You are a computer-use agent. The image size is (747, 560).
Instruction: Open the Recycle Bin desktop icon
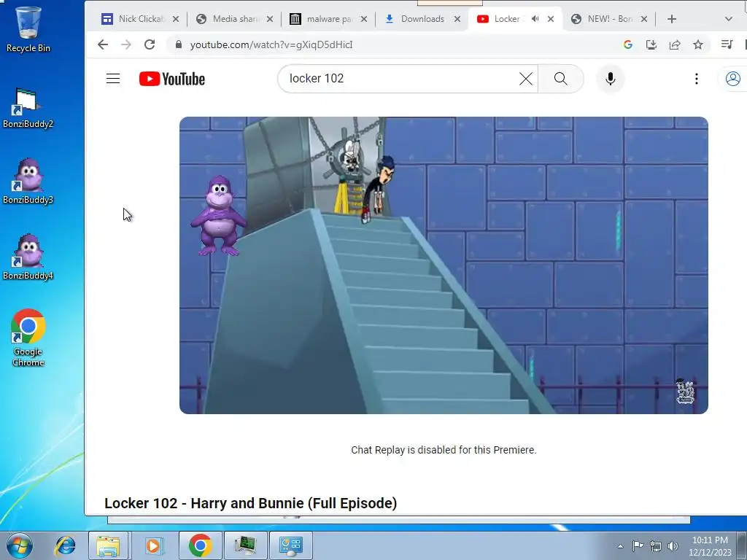(28, 29)
